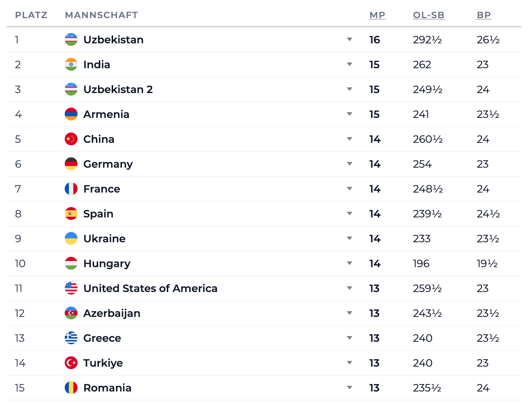Click the Uzbekistan flag icon in first place

[x=71, y=39]
